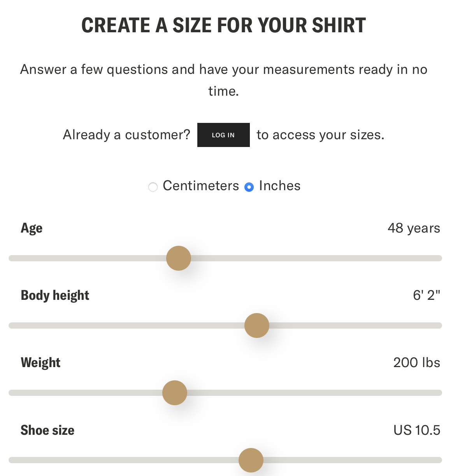Click the Create a Size heading
Image resolution: width=453 pixels, height=476 pixels.
pos(224,26)
